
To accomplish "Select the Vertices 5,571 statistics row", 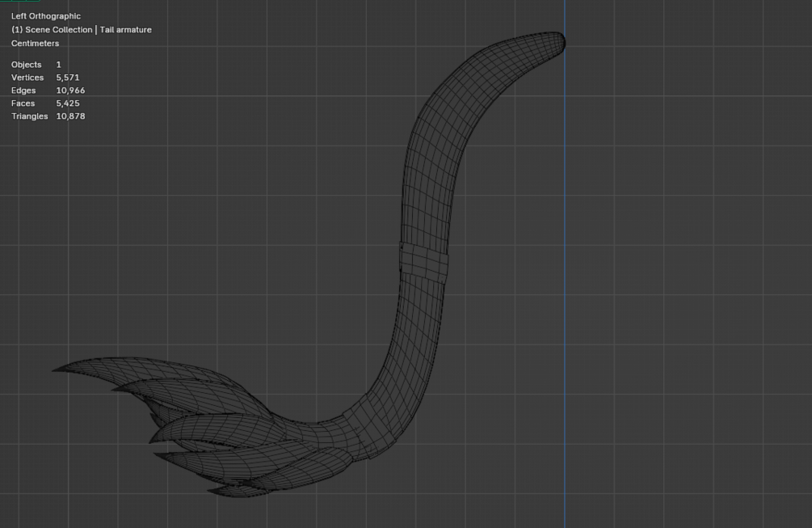I will coord(45,78).
